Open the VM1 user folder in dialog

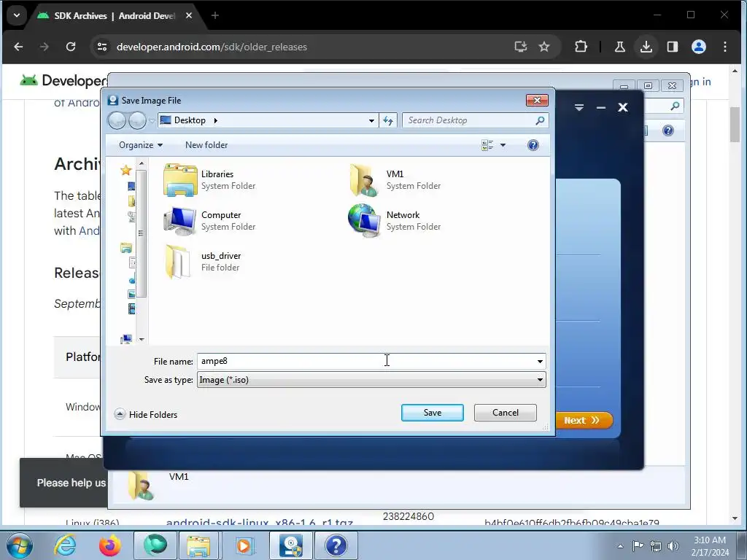[x=365, y=180]
